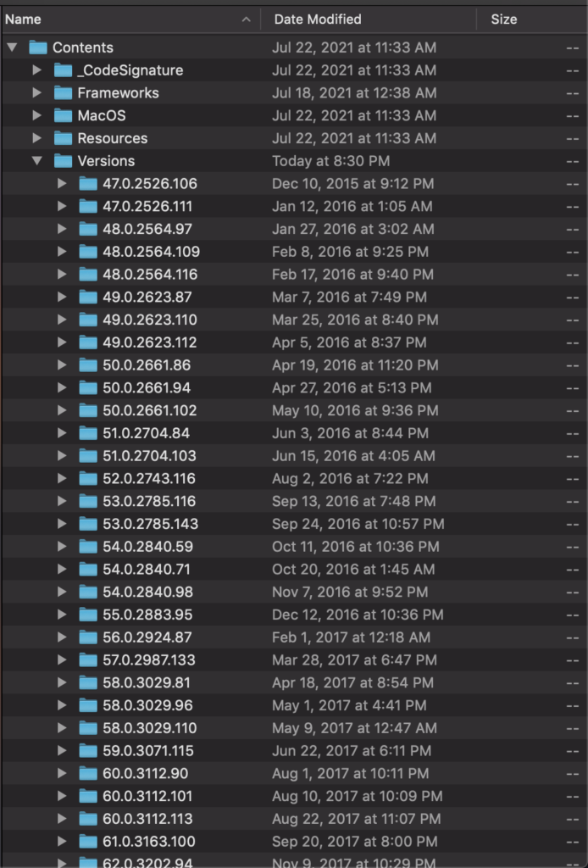
Task: Expand the Frameworks folder
Action: tap(36, 93)
